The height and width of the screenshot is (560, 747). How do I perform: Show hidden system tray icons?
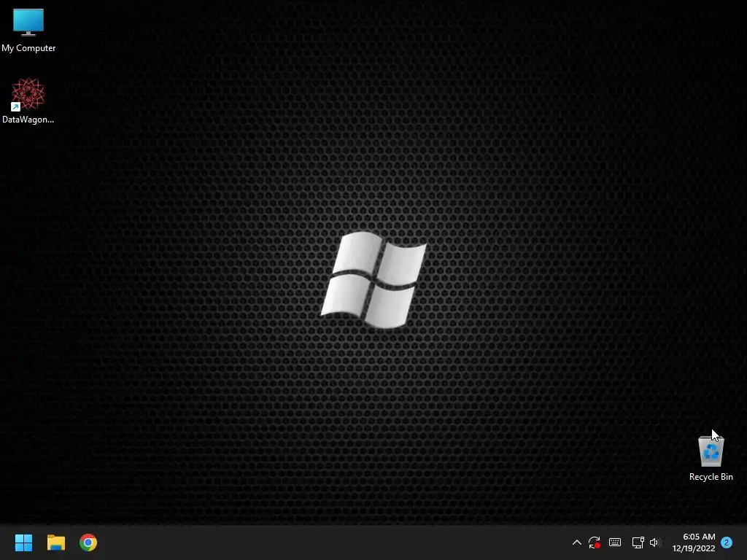[x=576, y=542]
